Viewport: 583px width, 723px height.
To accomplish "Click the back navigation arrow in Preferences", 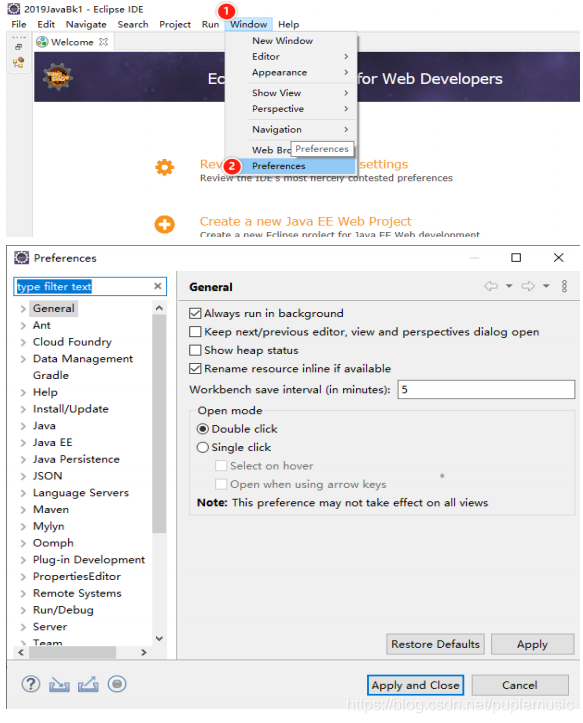I will [x=491, y=286].
